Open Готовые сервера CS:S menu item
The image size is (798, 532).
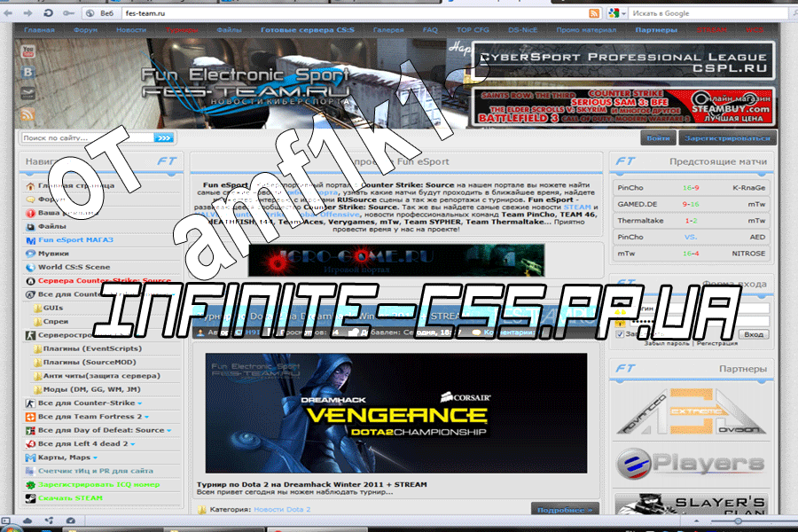point(308,30)
